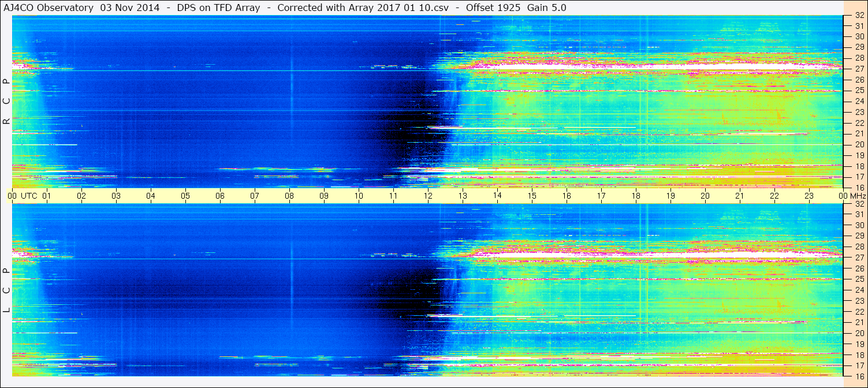Select the 08 hour marker on the time axis

pos(289,196)
